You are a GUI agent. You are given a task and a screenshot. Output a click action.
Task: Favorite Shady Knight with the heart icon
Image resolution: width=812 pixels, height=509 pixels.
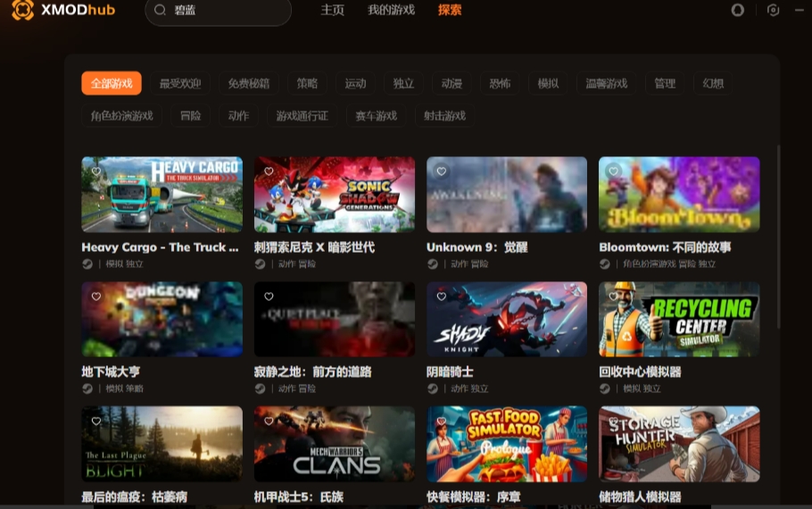click(x=441, y=296)
